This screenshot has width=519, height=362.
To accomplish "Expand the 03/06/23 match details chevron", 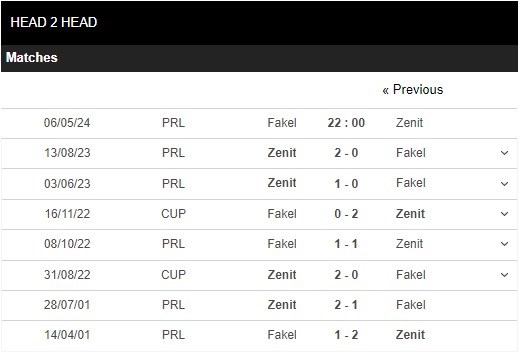I will (x=504, y=184).
